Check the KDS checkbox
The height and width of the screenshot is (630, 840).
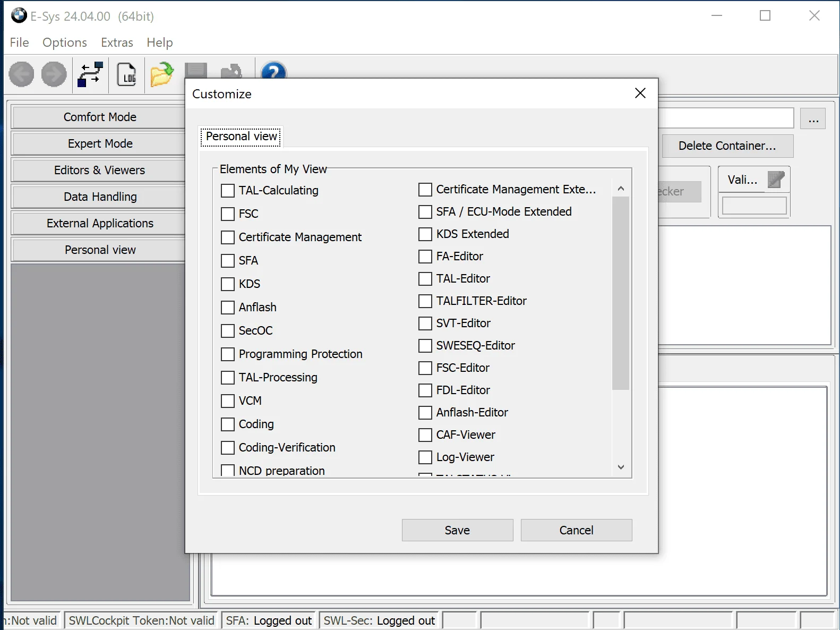[228, 284]
